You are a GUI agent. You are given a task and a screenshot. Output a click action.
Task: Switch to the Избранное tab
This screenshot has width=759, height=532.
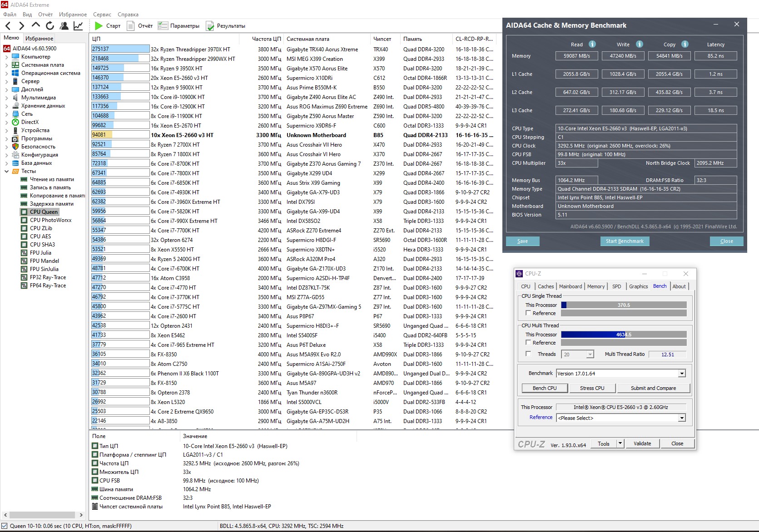(39, 39)
